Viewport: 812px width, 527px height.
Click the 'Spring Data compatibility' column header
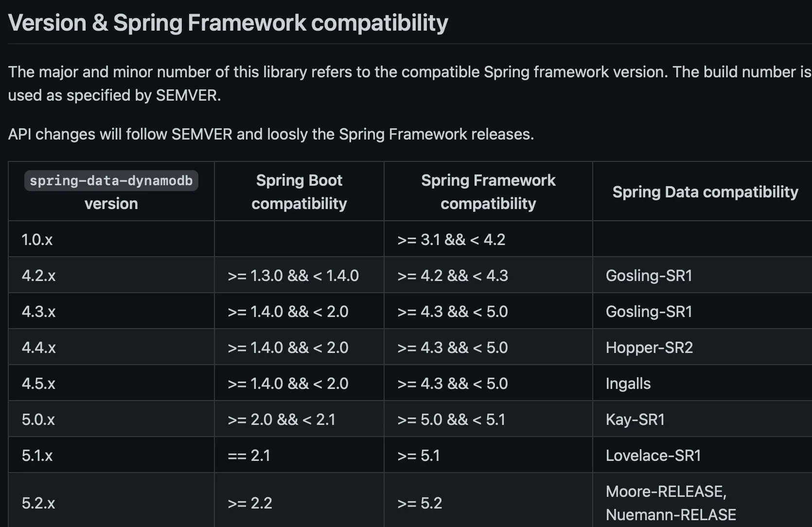[x=705, y=192]
